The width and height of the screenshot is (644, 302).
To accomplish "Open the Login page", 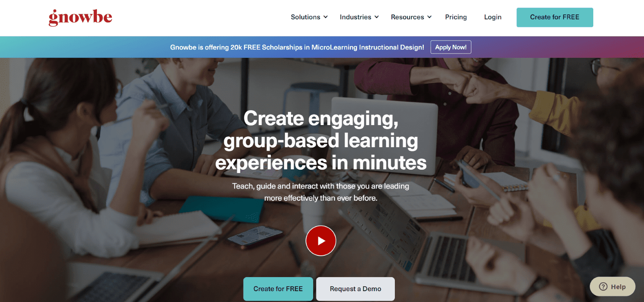I will (x=493, y=17).
